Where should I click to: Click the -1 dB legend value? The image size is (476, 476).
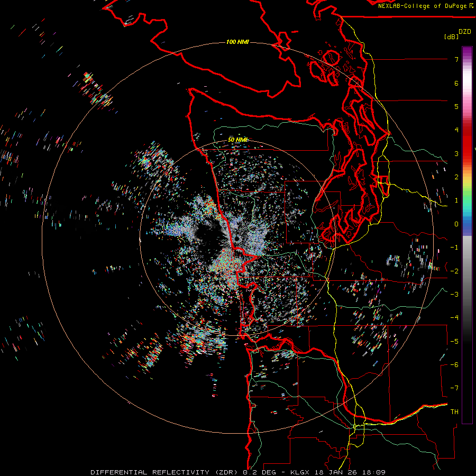point(454,248)
